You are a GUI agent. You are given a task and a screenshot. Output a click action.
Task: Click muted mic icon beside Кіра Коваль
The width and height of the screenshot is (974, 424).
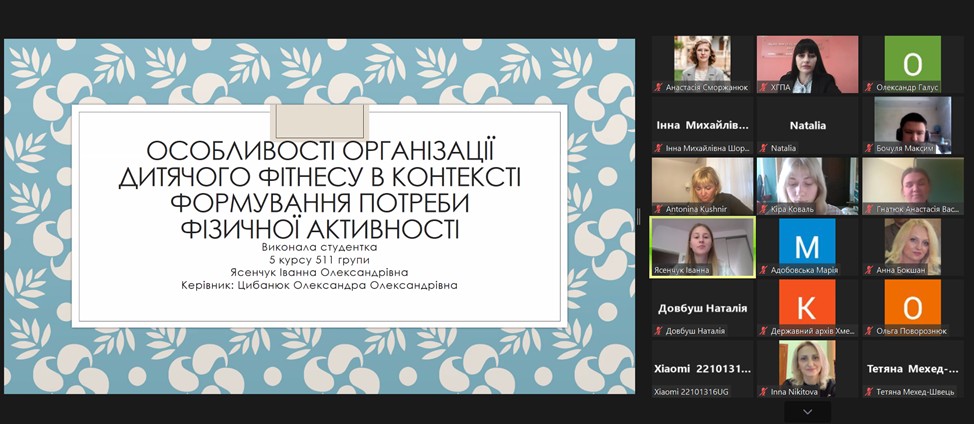tap(763, 209)
